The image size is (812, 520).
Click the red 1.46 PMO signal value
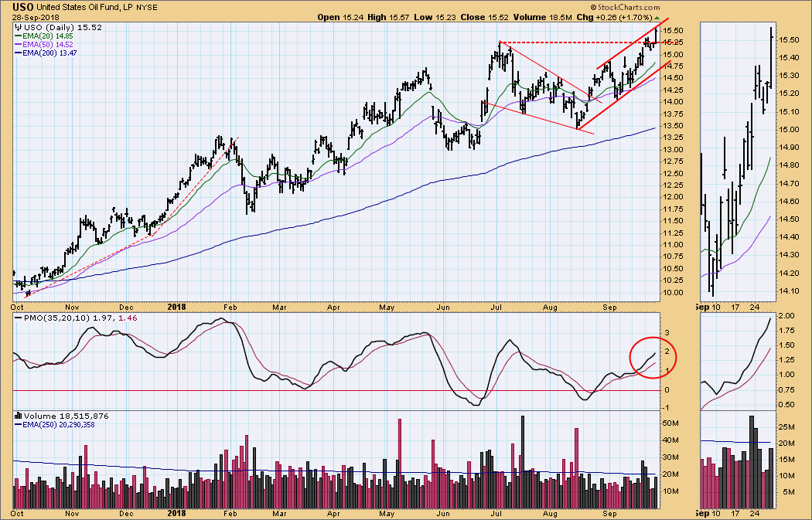pyautogui.click(x=128, y=318)
